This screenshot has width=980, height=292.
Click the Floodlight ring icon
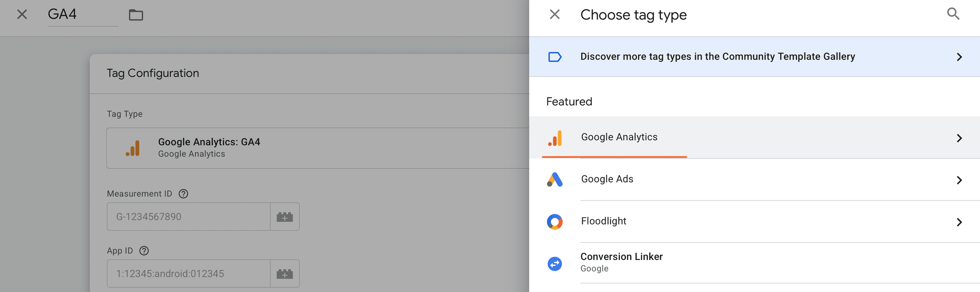pyautogui.click(x=555, y=222)
